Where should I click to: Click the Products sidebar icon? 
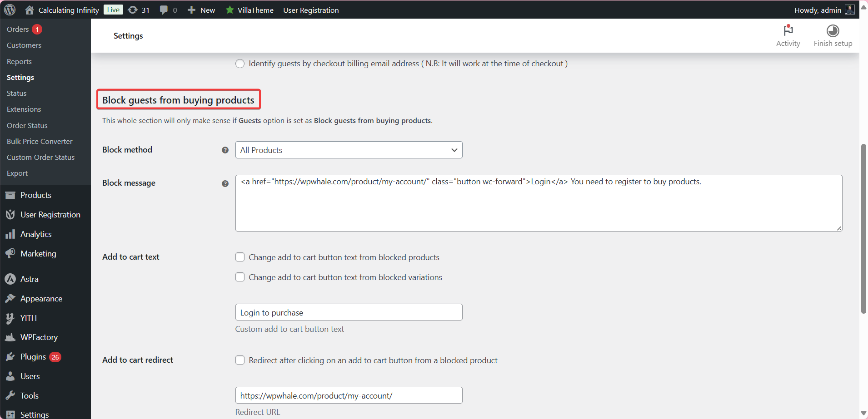pyautogui.click(x=10, y=195)
